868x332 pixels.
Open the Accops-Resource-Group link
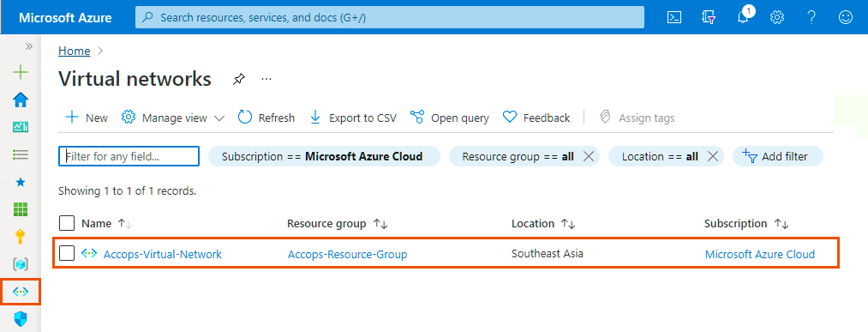tap(347, 255)
